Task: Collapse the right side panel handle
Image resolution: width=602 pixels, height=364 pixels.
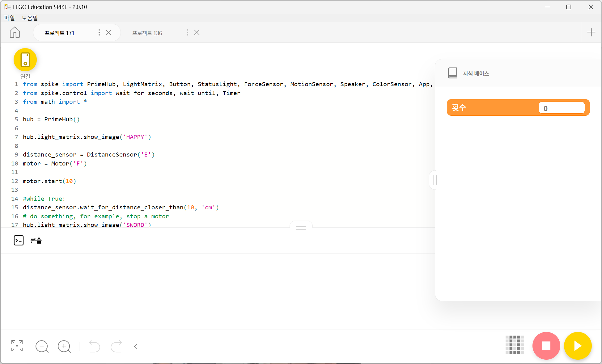Action: coord(435,180)
